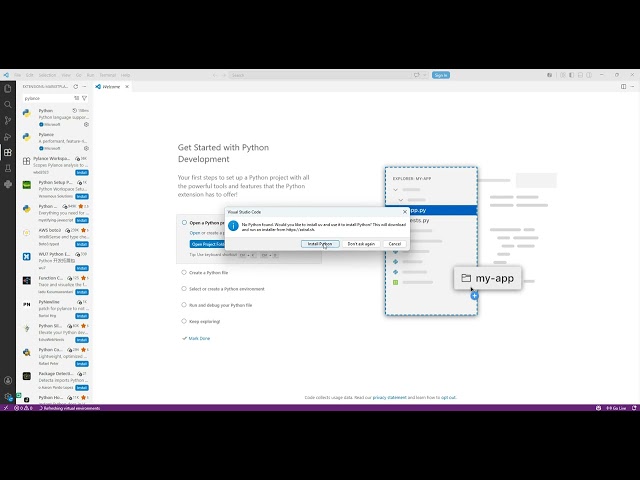Open the Testing flask icon in the activity bar
This screenshot has height=480, width=640.
click(x=8, y=168)
